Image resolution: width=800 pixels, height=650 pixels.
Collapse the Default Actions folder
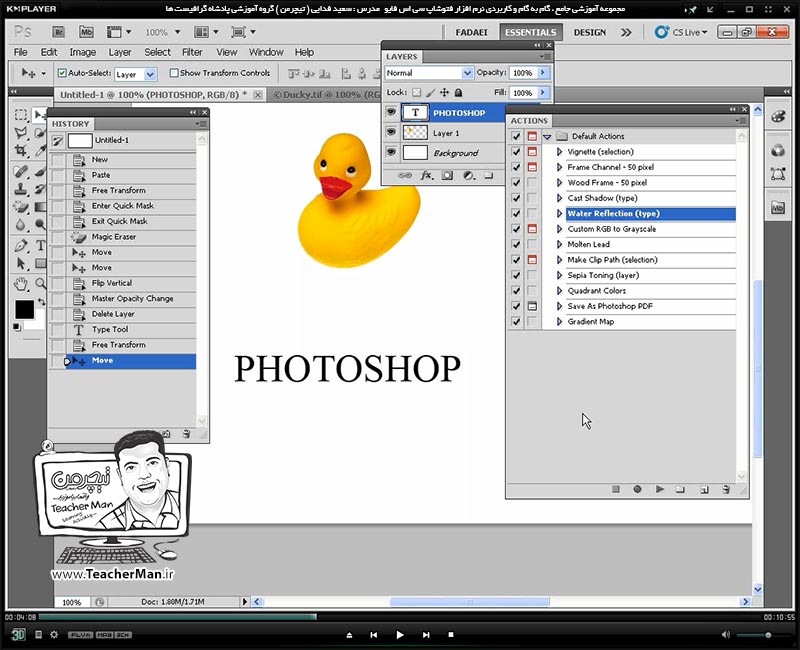547,137
